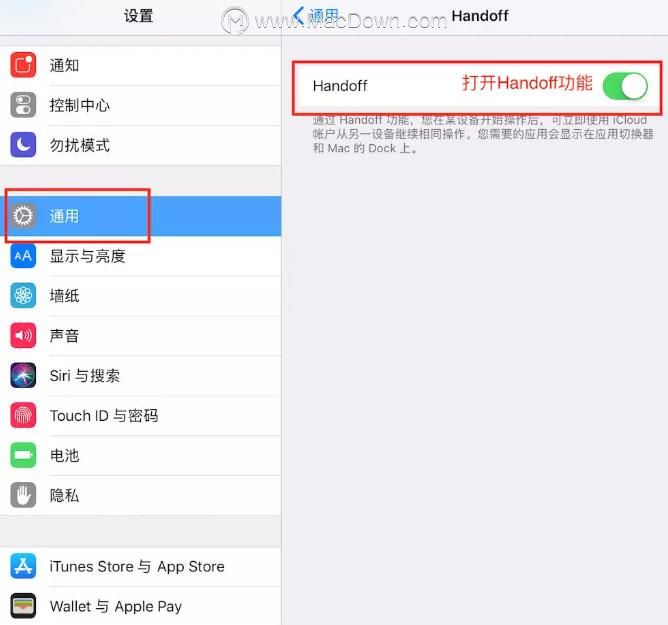Tap the Wallpaper (墙纸) flower icon
668x625 pixels.
(23, 296)
